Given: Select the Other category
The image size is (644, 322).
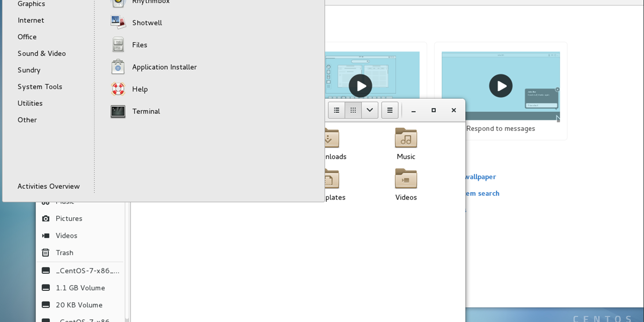Looking at the screenshot, I should (x=27, y=120).
